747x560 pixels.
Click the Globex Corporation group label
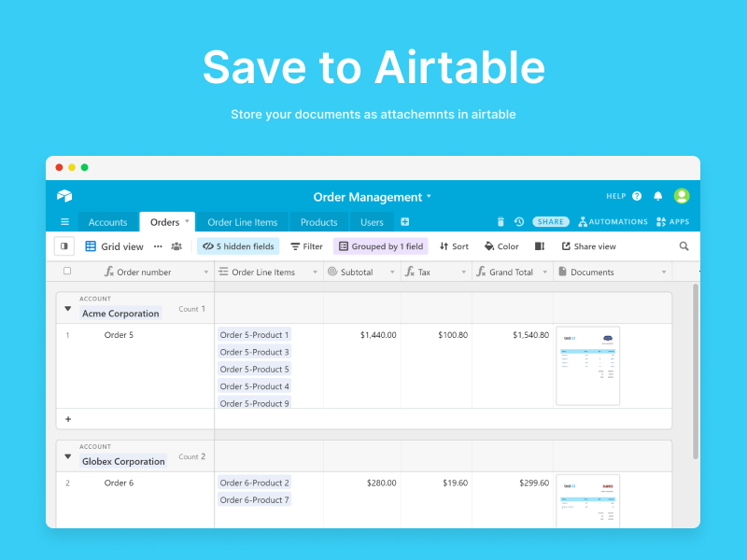(123, 461)
